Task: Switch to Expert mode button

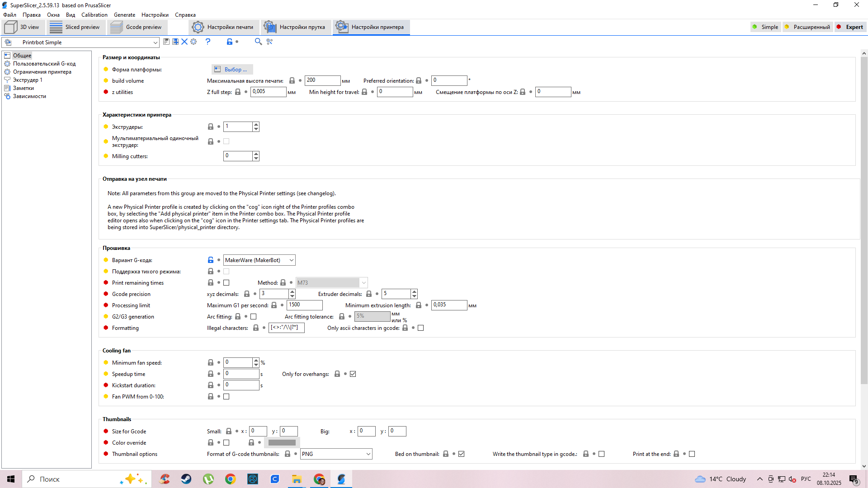Action: pos(850,27)
